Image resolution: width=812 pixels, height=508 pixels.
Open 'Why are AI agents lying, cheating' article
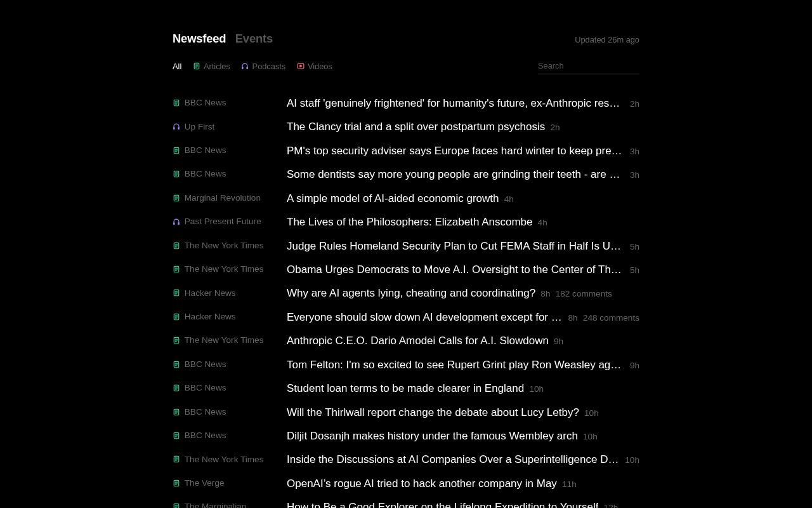coord(411,293)
